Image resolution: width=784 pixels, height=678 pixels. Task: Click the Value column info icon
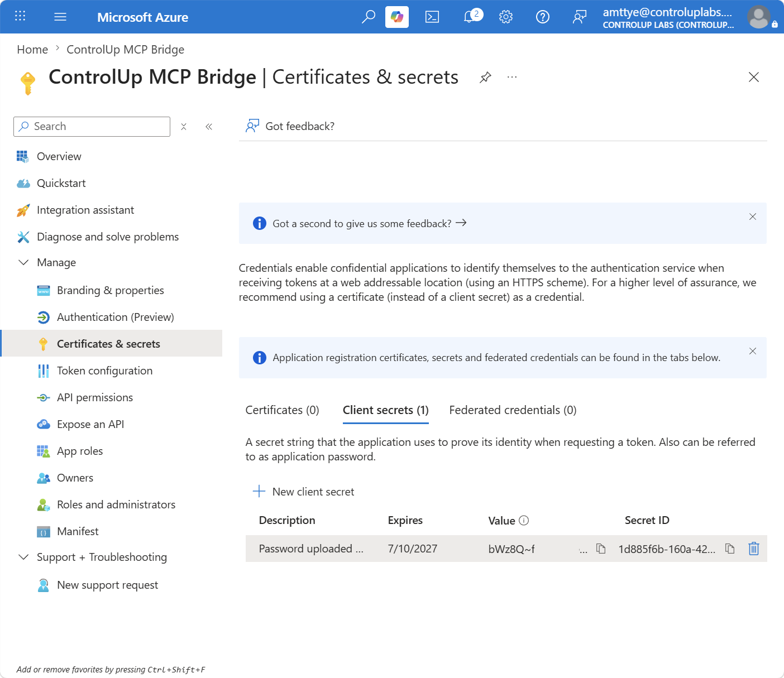[524, 521]
